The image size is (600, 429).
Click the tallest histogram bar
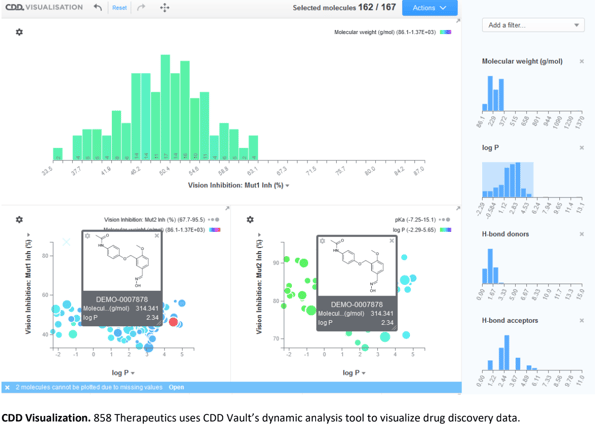(165, 107)
